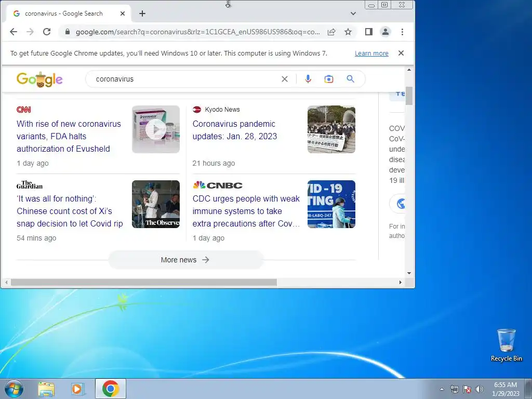Click the vertical scrollbar up arrow
The width and height of the screenshot is (532, 399).
(409, 70)
